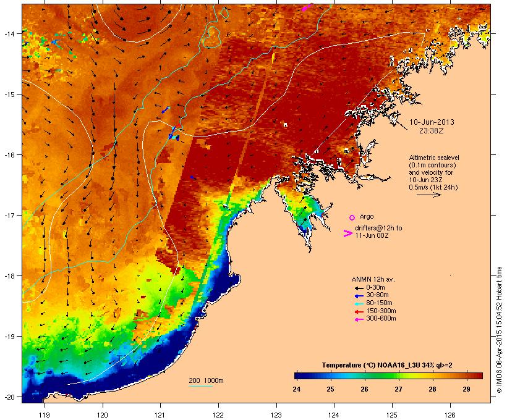This screenshot has width=507, height=420.
Task: Click the '11-Jun 00Z' text
Action: tap(372, 235)
